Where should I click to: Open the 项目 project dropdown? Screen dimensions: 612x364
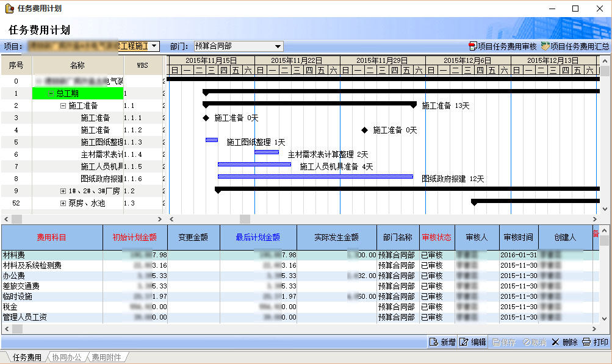tap(154, 46)
